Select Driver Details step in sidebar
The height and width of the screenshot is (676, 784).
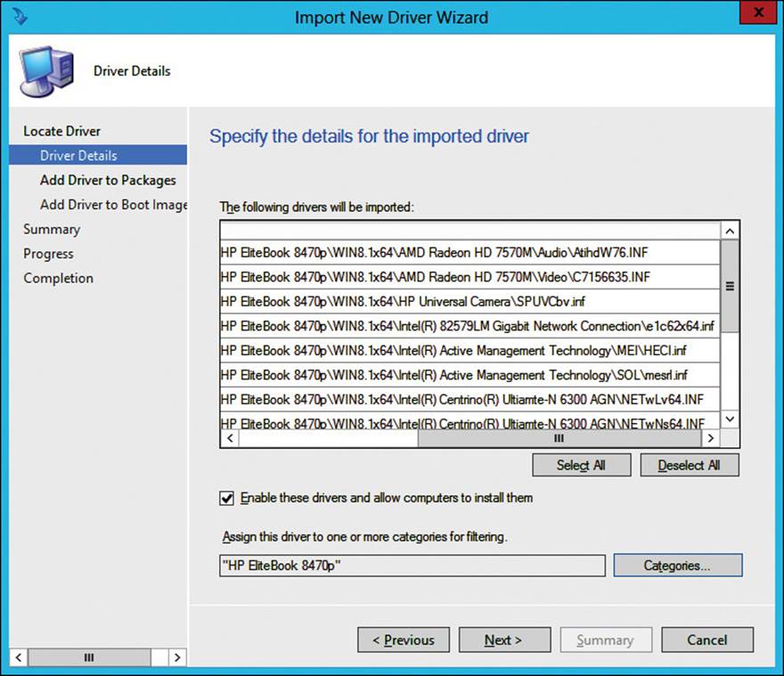click(x=98, y=155)
